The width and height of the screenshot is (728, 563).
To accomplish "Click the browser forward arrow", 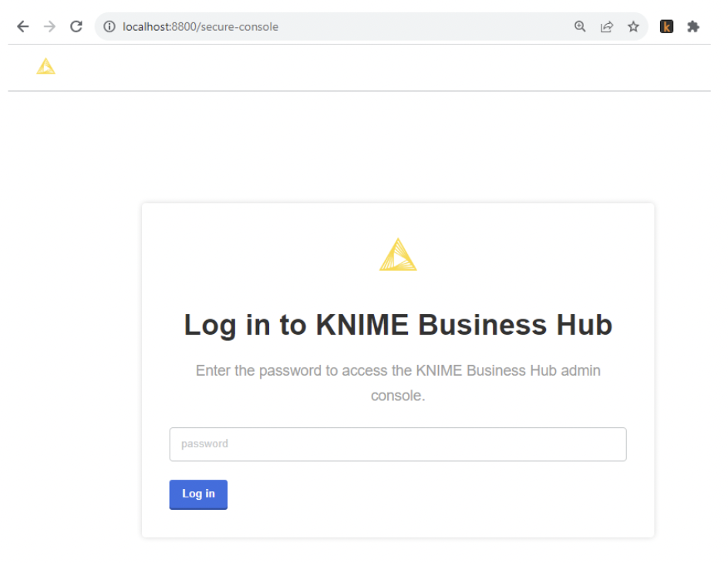I will [49, 26].
